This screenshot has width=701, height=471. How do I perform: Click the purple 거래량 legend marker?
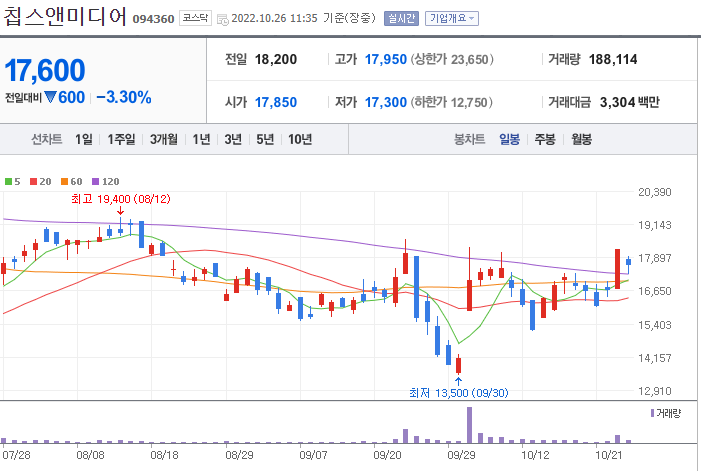[x=652, y=413]
